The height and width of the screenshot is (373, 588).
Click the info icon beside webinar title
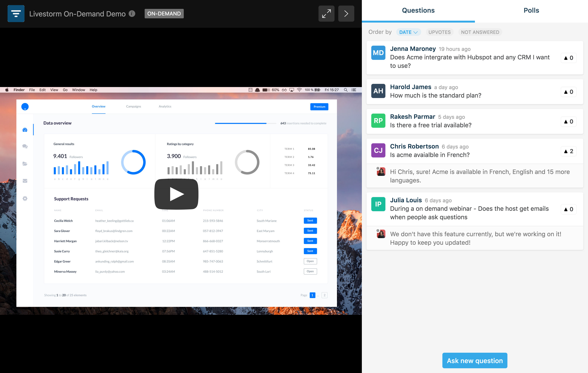[132, 14]
